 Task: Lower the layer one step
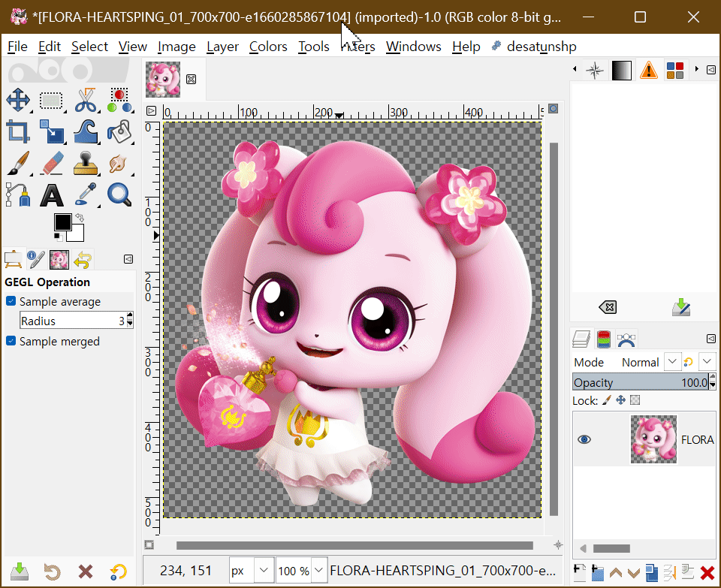(x=634, y=573)
